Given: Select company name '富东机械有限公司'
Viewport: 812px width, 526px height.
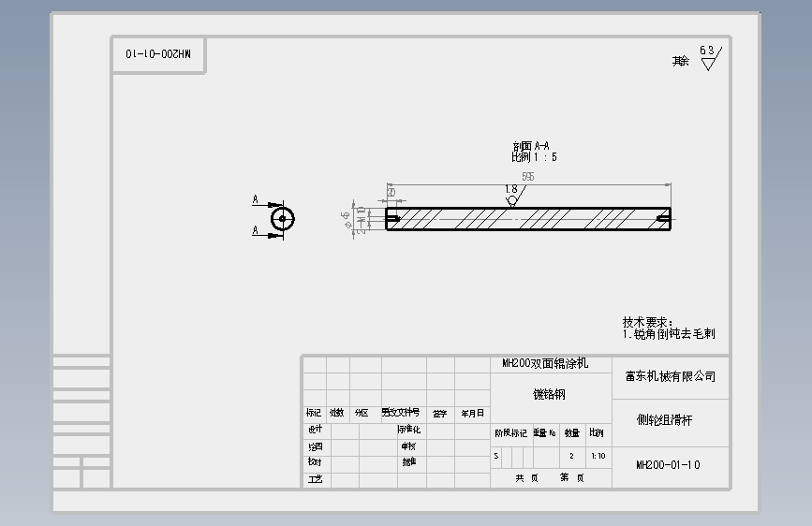Looking at the screenshot, I should coord(671,376).
